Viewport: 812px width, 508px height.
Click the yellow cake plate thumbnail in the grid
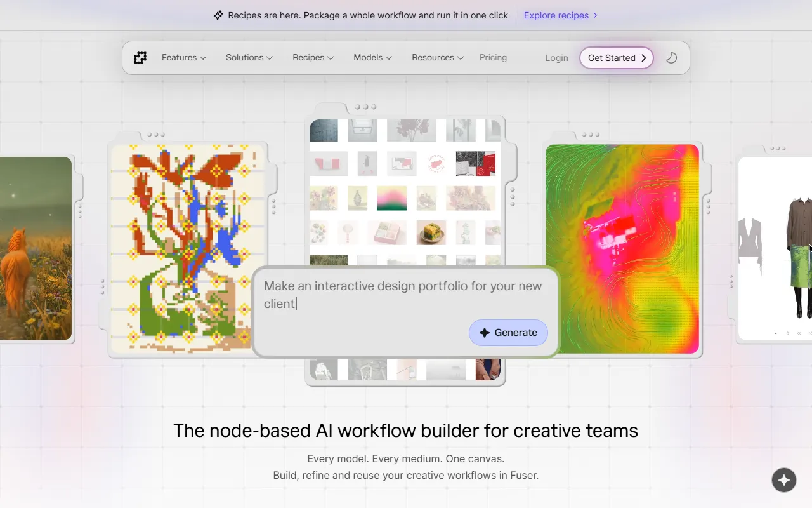click(431, 232)
